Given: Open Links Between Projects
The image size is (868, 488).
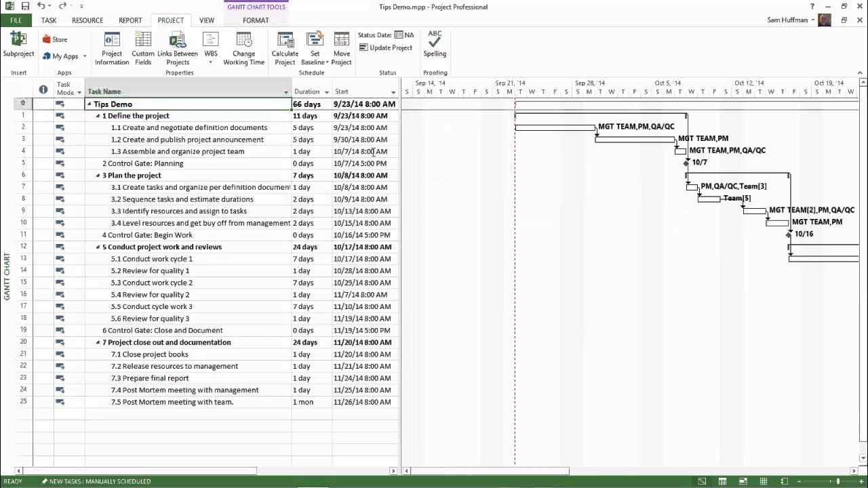Looking at the screenshot, I should click(178, 47).
